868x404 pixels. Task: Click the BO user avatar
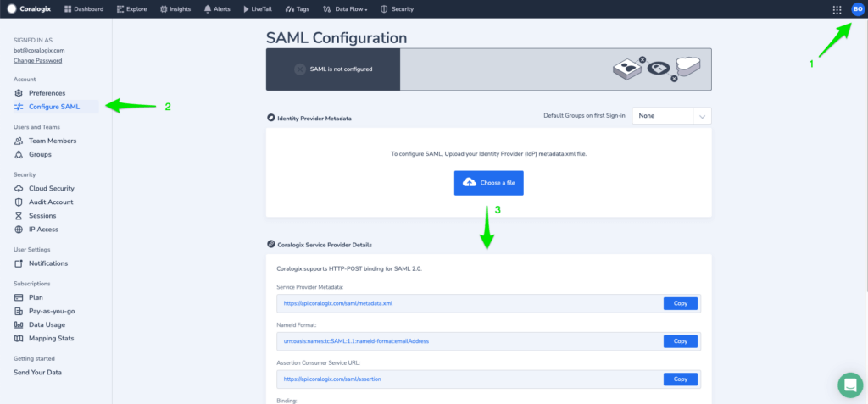click(x=858, y=9)
